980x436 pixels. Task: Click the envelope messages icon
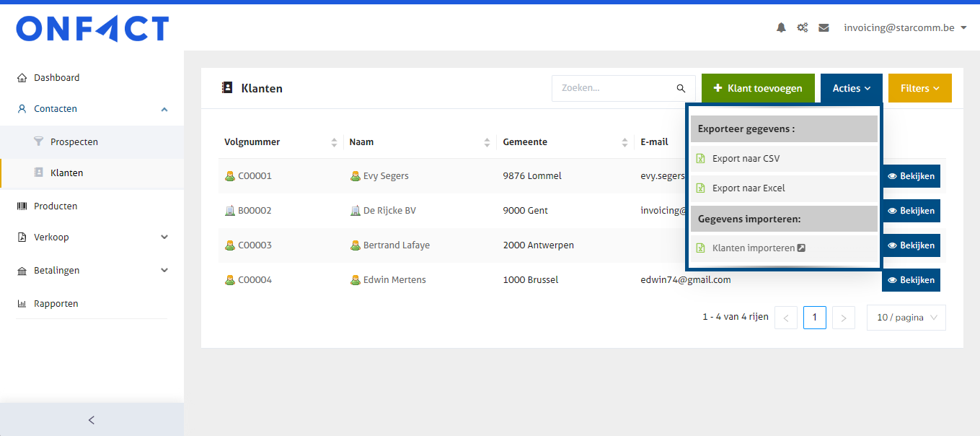tap(824, 27)
